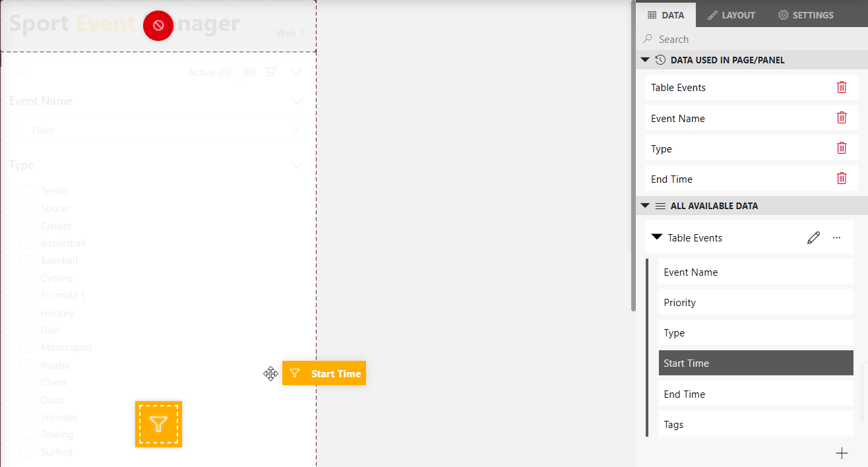Switch to the LAYOUT tab
Image resolution: width=868 pixels, height=467 pixels.
click(731, 15)
